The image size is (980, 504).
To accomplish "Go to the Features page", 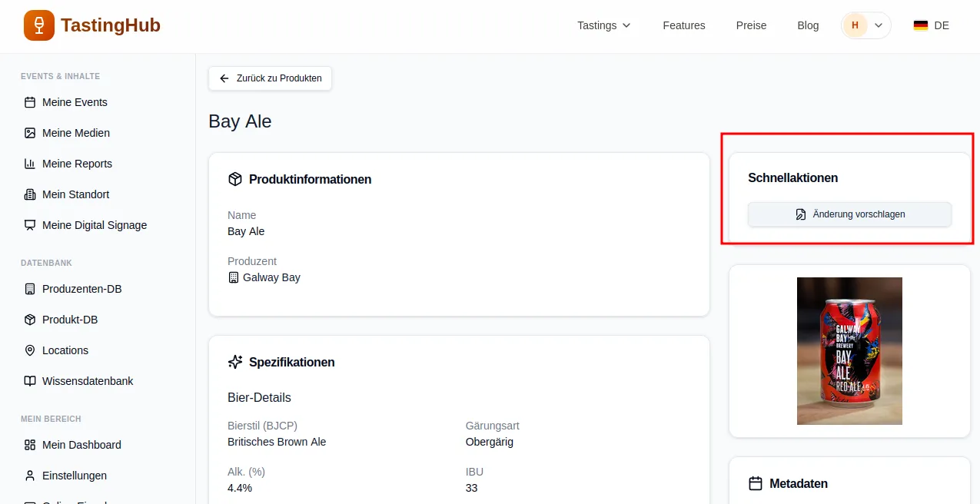I will tap(683, 25).
